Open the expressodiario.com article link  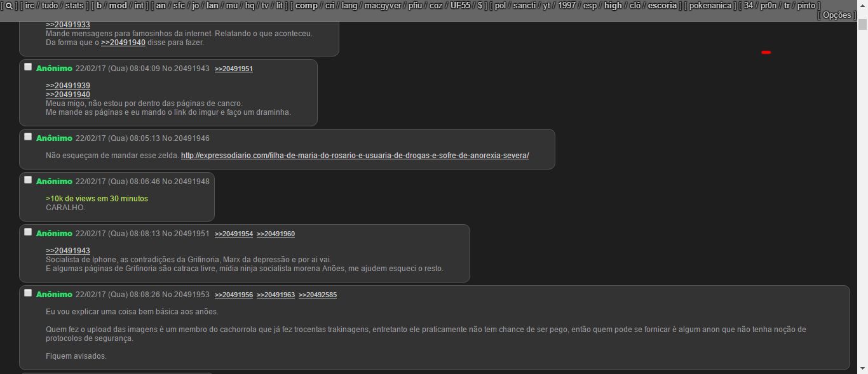pyautogui.click(x=355, y=156)
